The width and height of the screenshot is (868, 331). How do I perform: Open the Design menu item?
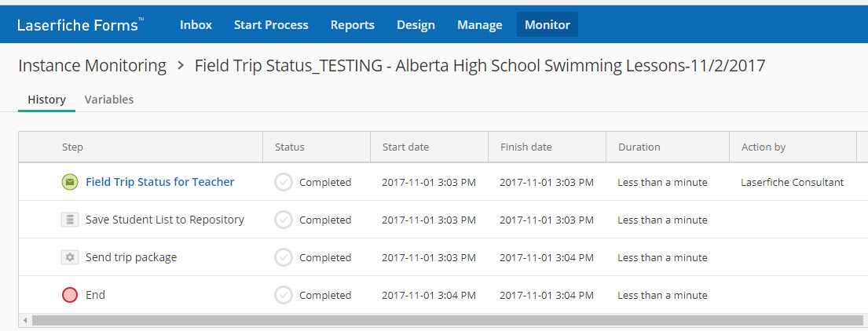point(416,24)
